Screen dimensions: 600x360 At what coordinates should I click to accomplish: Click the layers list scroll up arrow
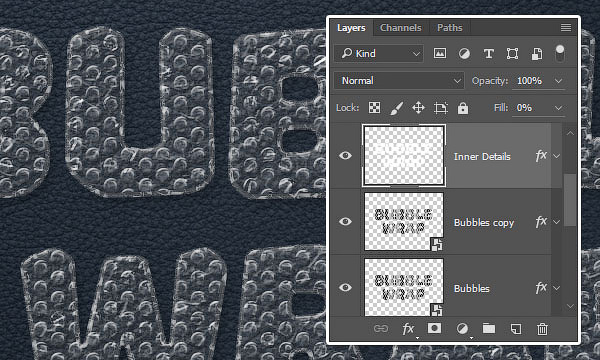(x=570, y=133)
